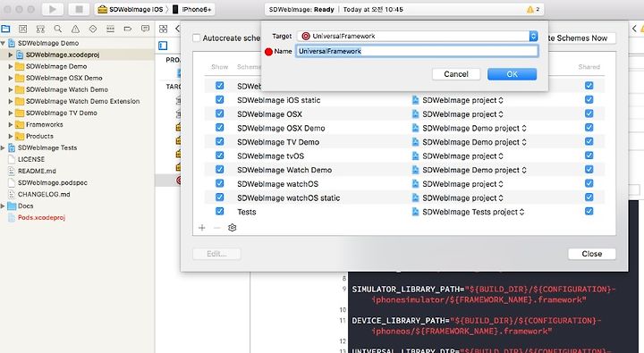Click the Cancel button in scheme dialog
Image resolution: width=644 pixels, height=353 pixels.
456,74
